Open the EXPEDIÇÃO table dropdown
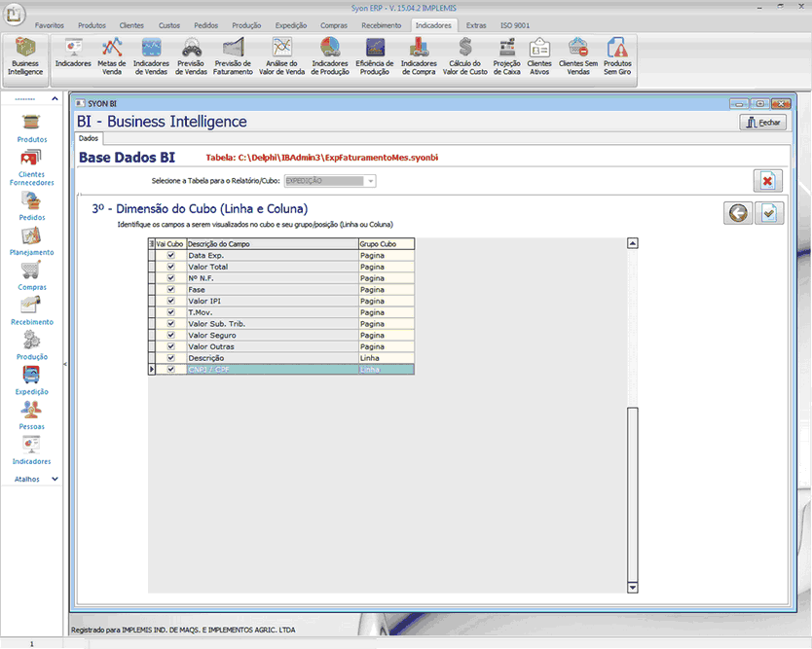This screenshot has width=812, height=649. pyautogui.click(x=370, y=181)
